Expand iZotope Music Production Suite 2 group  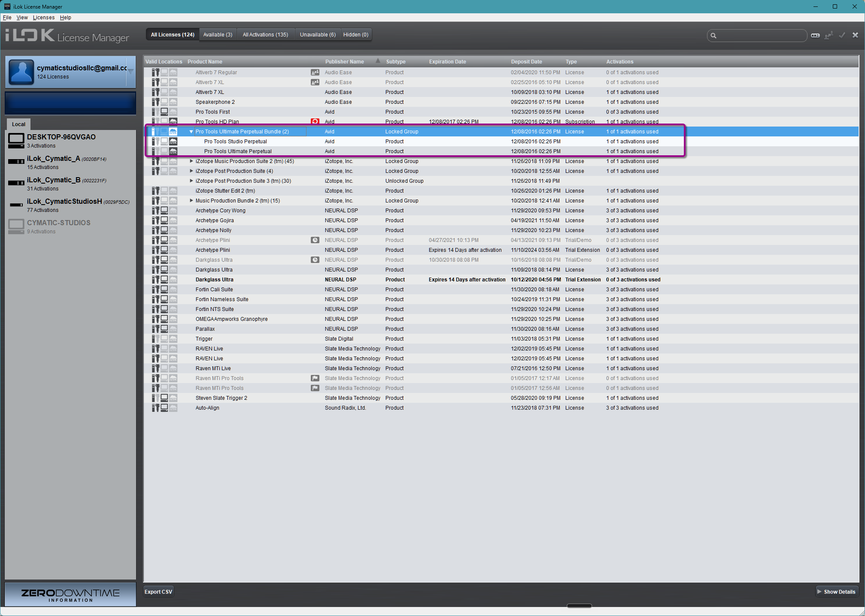click(191, 161)
